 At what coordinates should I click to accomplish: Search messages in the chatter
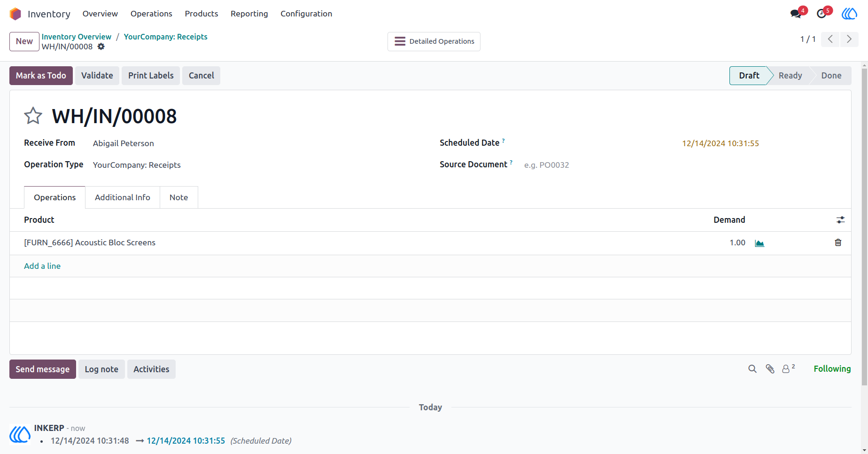point(752,369)
